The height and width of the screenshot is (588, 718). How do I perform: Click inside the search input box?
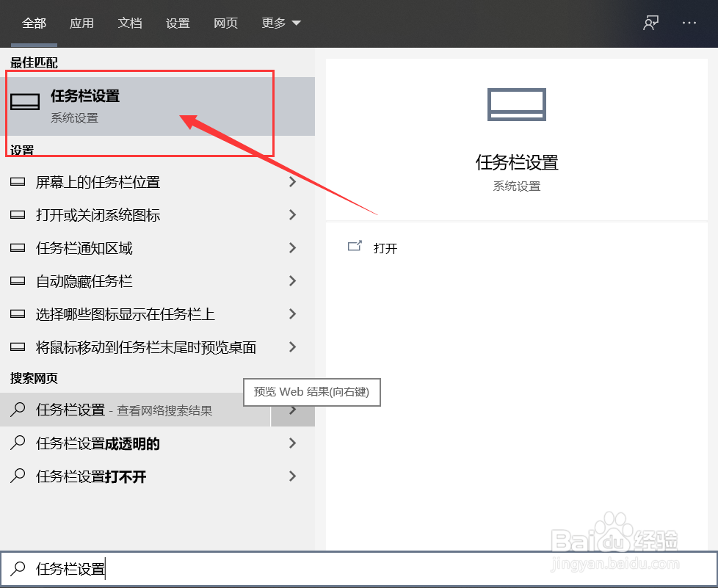147,569
